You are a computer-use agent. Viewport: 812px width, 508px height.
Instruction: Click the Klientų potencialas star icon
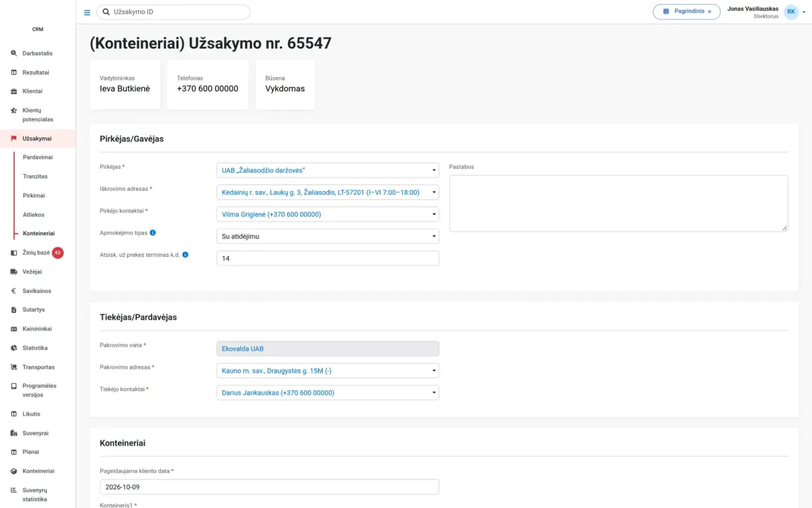pyautogui.click(x=14, y=110)
